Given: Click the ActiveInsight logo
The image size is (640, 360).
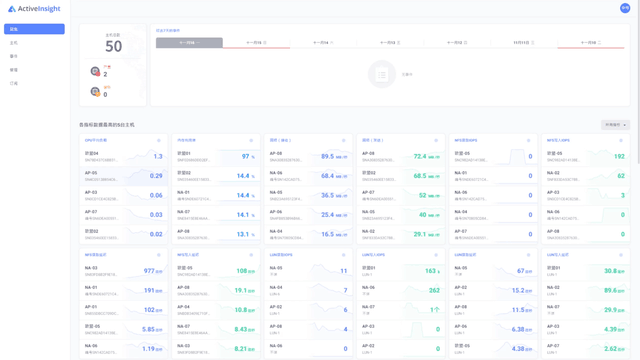Looking at the screenshot, I should click(x=34, y=9).
